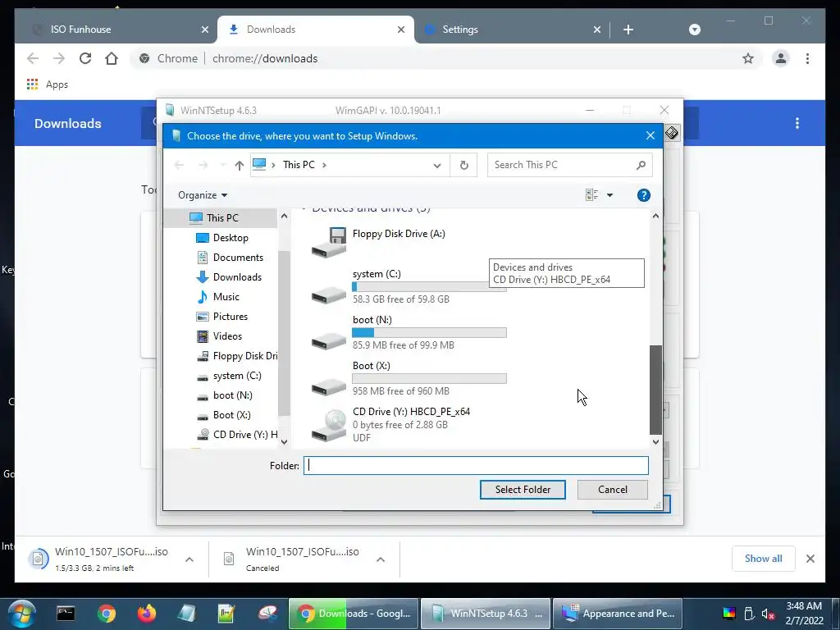Screen dimensions: 840x630
Task: Switch to the Downloads - Google Chrome taskbar item
Action: pyautogui.click(x=354, y=614)
